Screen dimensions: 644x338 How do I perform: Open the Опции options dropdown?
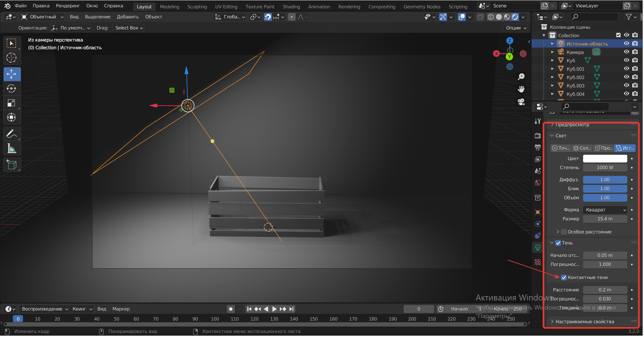[515, 28]
